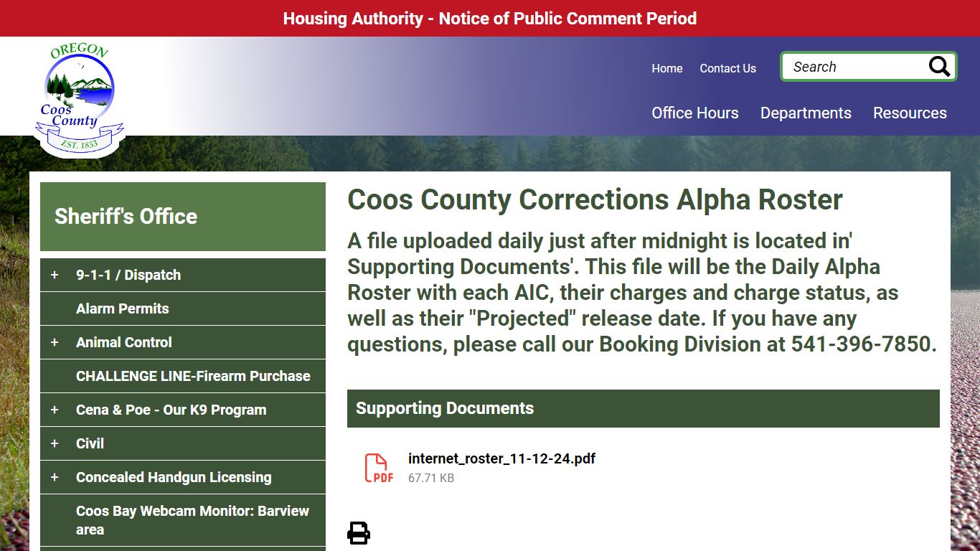Screen dimensions: 980x551
Task: Open Alarm Permits sidebar page
Action: tap(123, 309)
